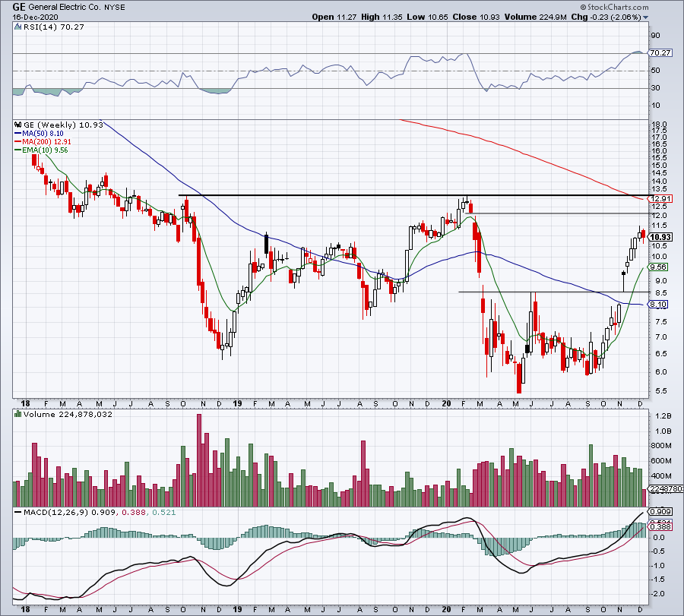Open the dropdown arrow beside Chg value
This screenshot has width=684, height=616.
[645, 17]
